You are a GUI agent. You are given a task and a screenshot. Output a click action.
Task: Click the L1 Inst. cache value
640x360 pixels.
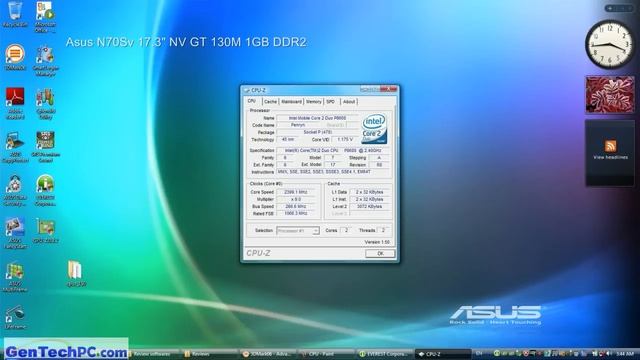coord(369,199)
